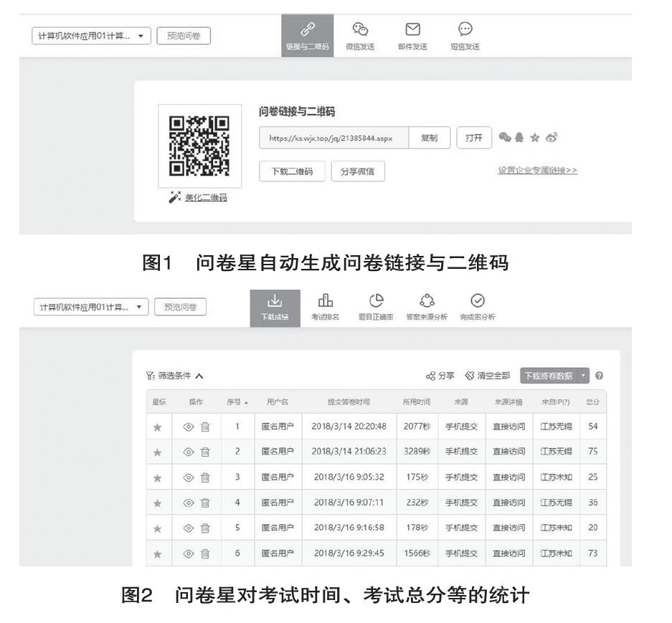Click the questionnaire URL field
The image size is (672, 623).
pyautogui.click(x=334, y=138)
